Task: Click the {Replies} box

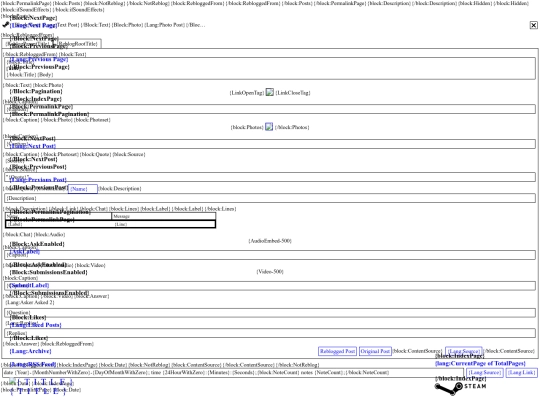Action: click(270, 333)
